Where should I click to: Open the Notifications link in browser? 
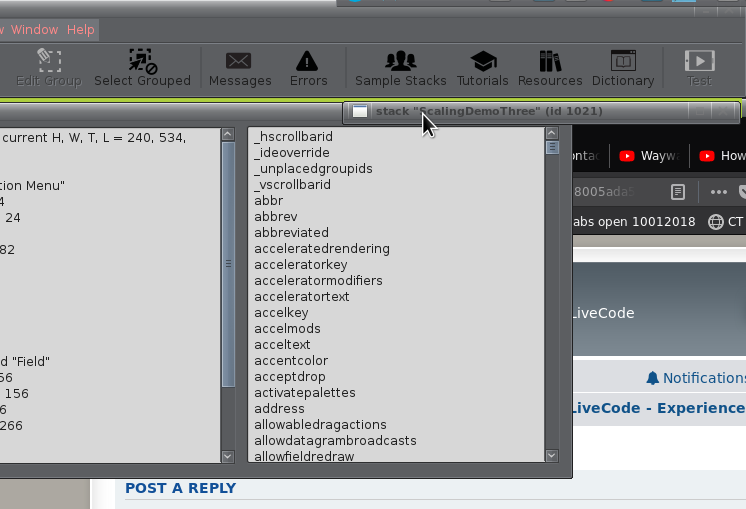tap(704, 378)
